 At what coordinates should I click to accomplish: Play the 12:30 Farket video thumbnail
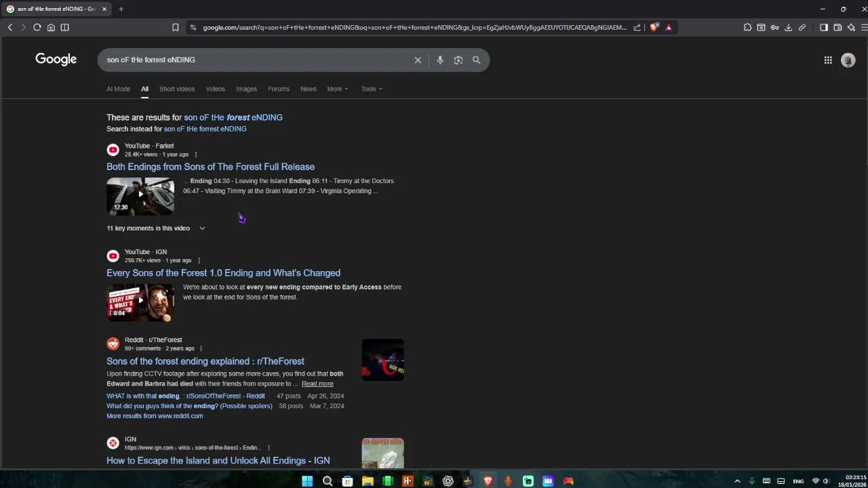coord(140,196)
